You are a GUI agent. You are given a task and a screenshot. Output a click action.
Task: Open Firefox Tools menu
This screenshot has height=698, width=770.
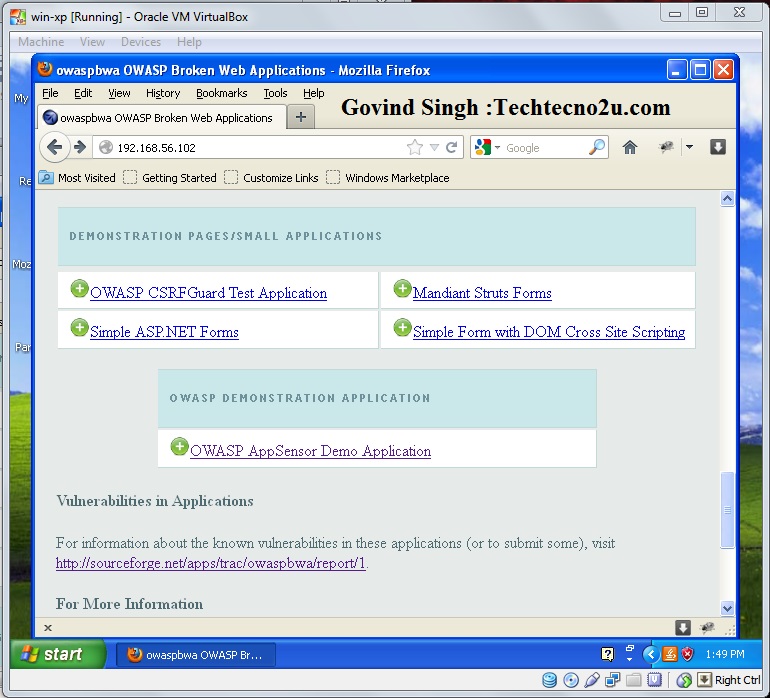[275, 93]
